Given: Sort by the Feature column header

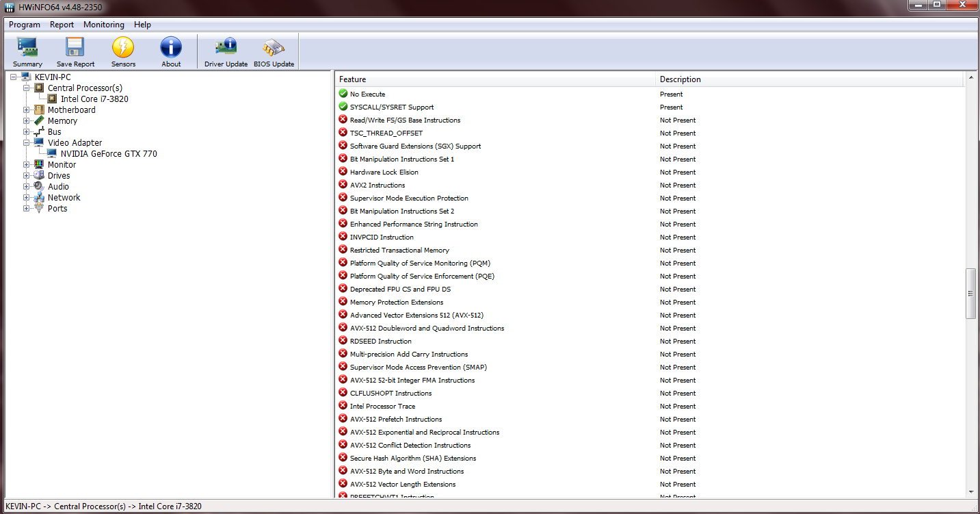Looking at the screenshot, I should click(495, 79).
